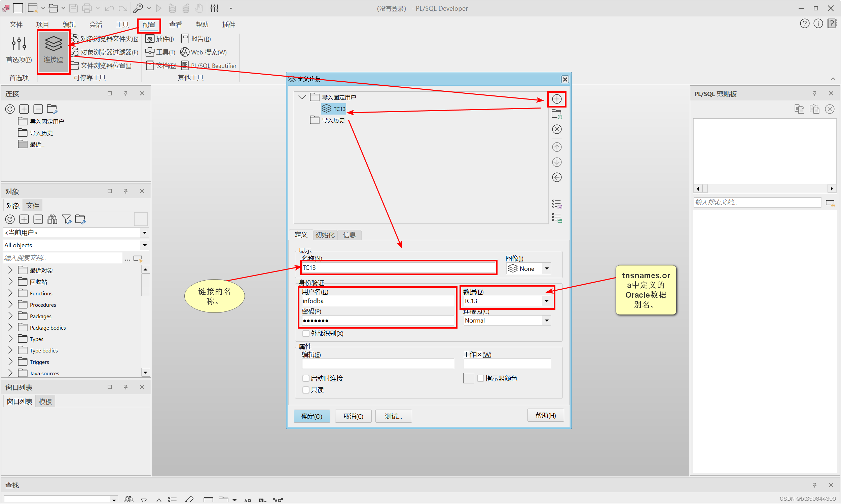Click the add connection plus icon in dialog
Image resolution: width=841 pixels, height=504 pixels.
pos(556,99)
